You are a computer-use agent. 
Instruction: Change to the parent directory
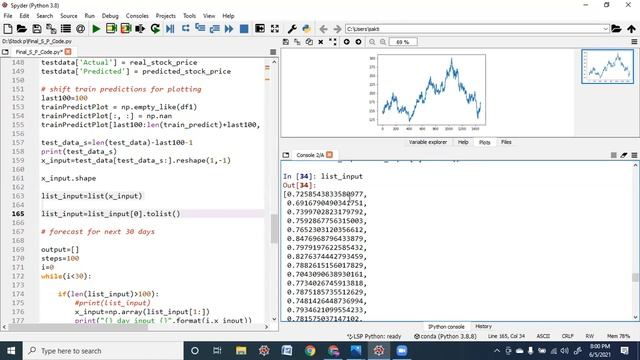tap(631, 29)
